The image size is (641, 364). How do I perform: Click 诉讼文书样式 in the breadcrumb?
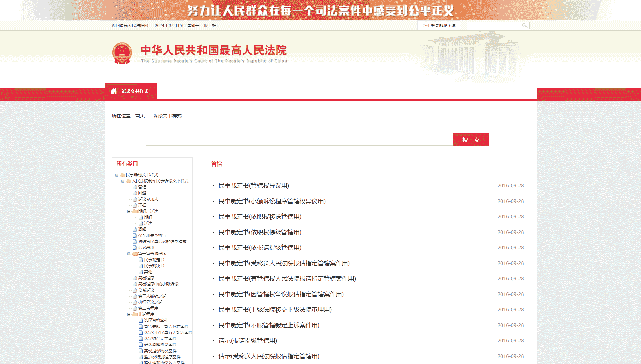pyautogui.click(x=167, y=116)
